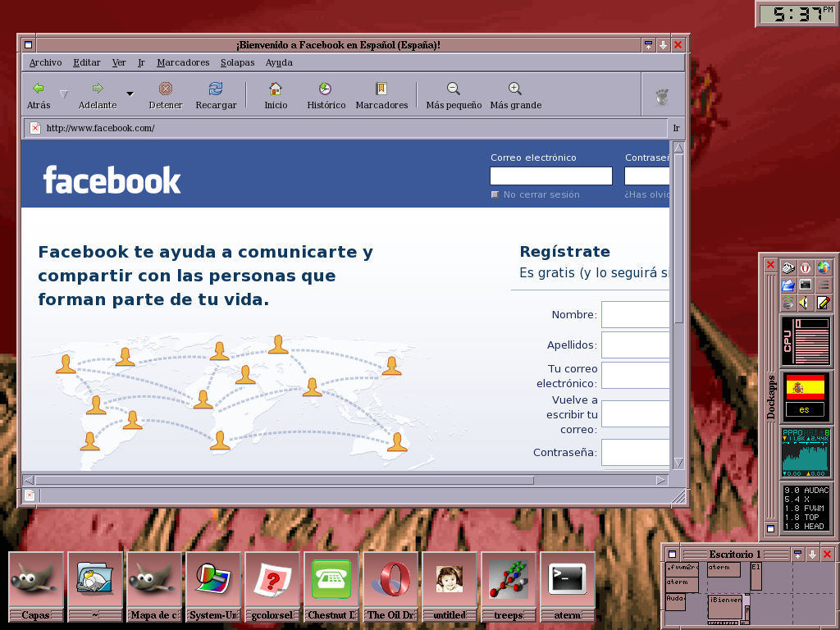
Task: Select the ¡Bienven window in the pager
Action: (725, 607)
